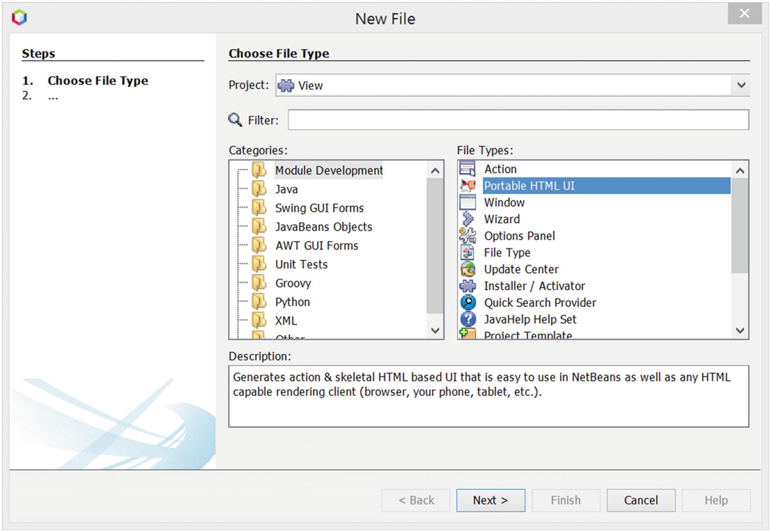Click the Swing GUI Forms folder icon
771x532 pixels.
pos(259,208)
